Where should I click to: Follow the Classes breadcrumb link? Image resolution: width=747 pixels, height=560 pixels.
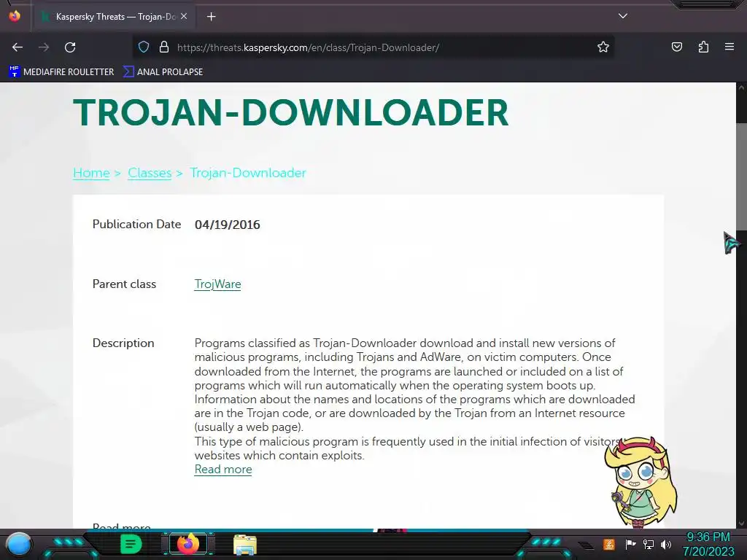click(150, 173)
